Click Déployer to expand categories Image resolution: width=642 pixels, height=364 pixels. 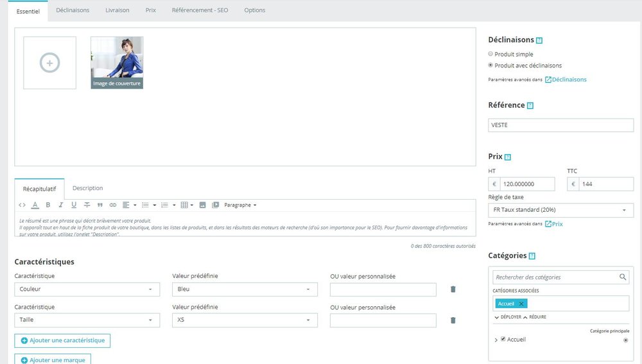(508, 317)
